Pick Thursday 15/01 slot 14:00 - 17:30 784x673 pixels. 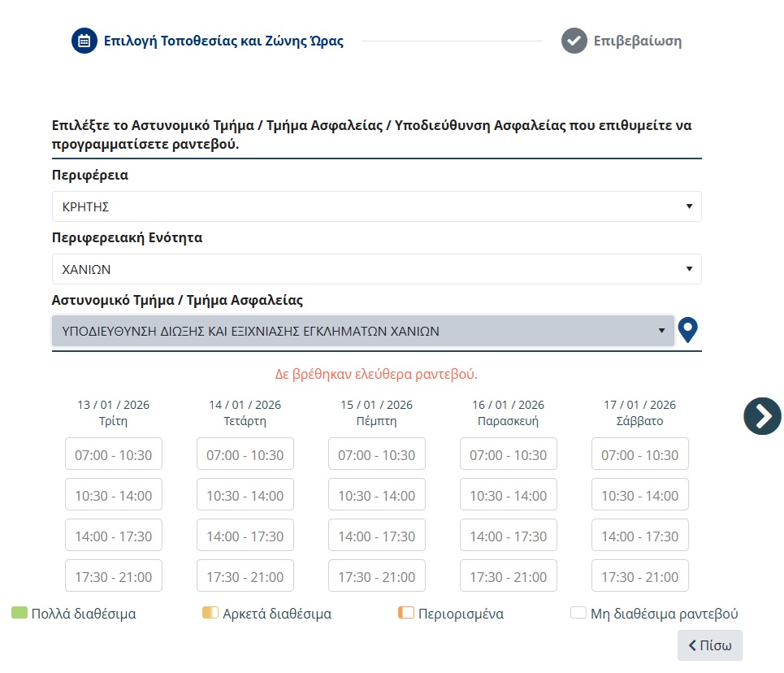click(x=377, y=536)
